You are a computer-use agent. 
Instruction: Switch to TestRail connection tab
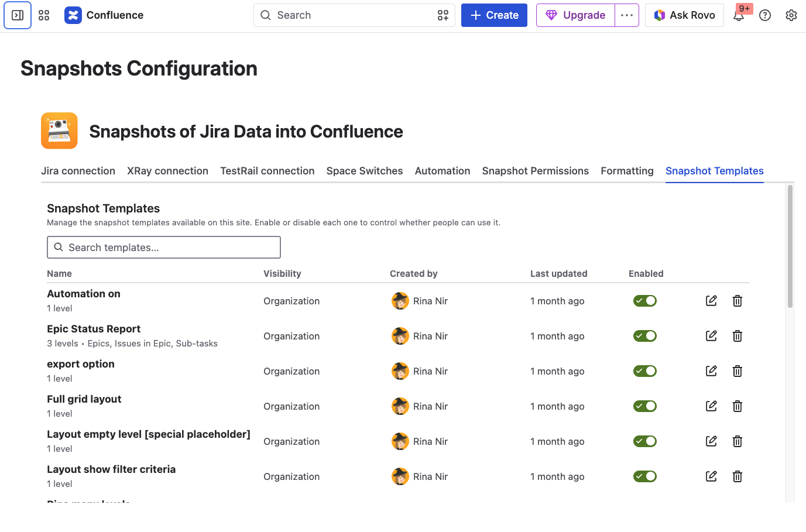click(x=267, y=171)
